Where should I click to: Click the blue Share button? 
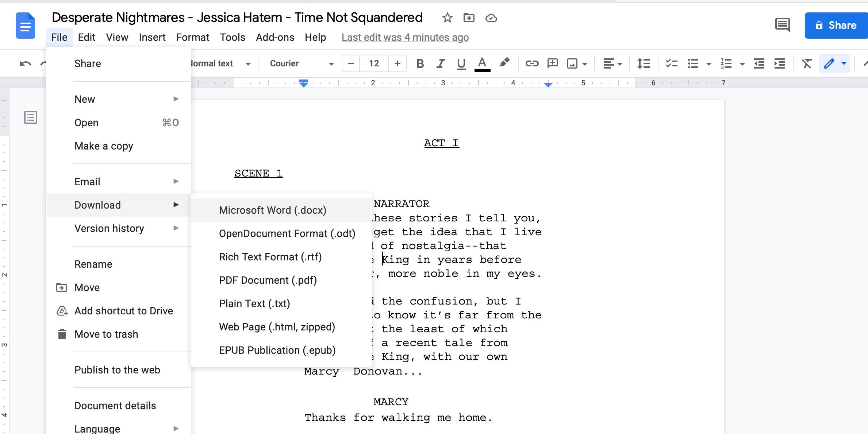836,25
